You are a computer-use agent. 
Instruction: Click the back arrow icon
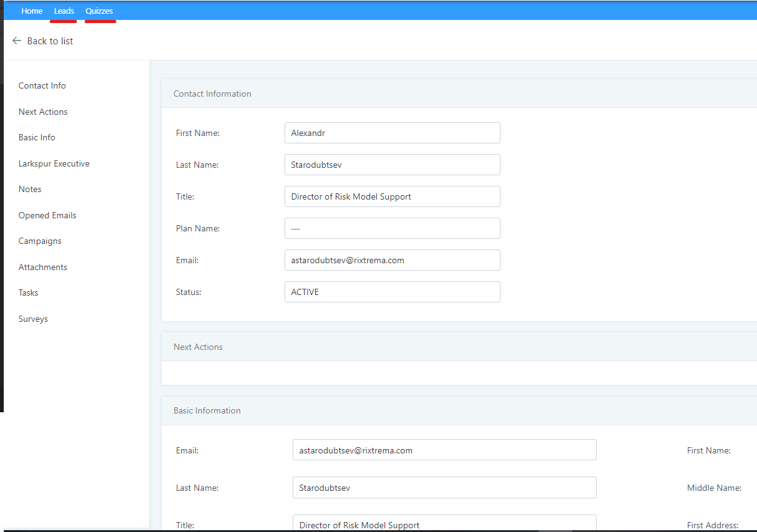click(17, 41)
